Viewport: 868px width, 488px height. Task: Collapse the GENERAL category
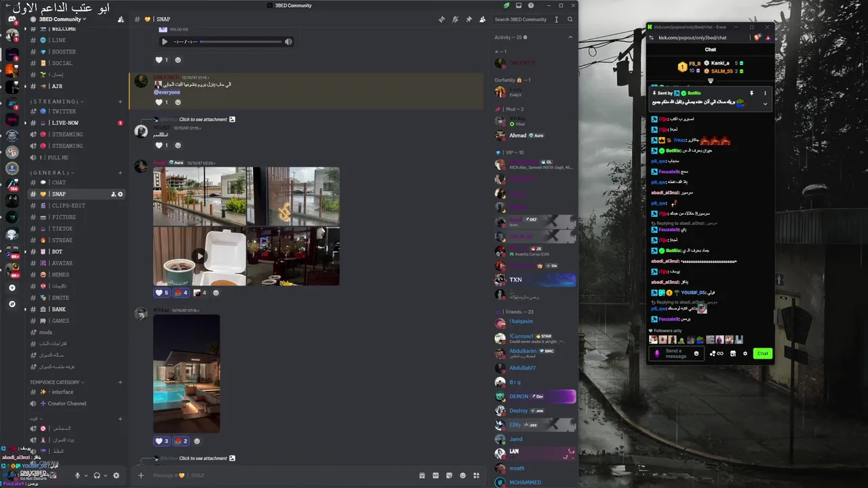52,173
